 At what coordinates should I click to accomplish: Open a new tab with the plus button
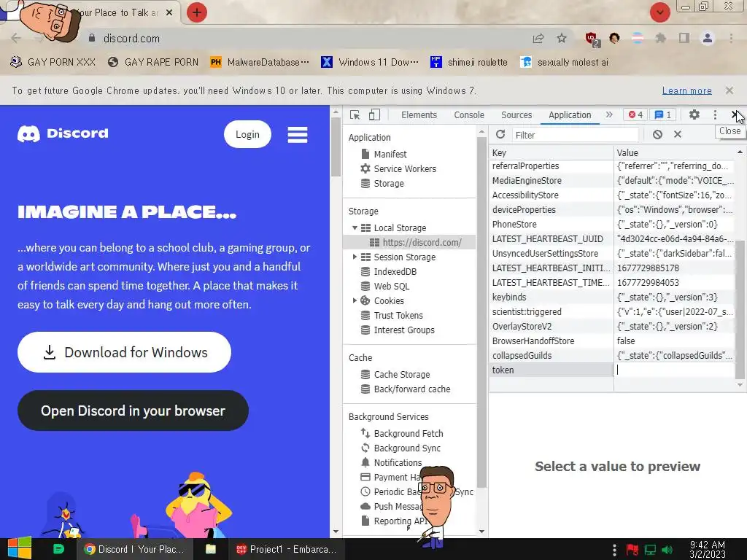[197, 12]
